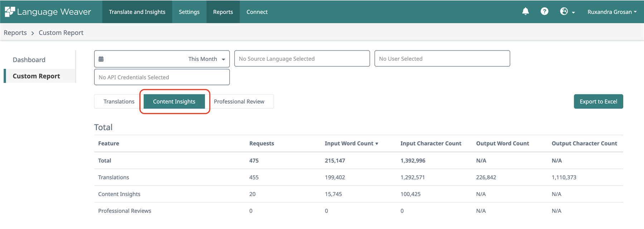644x229 pixels.
Task: Sort by Output Word Count header
Action: point(502,143)
